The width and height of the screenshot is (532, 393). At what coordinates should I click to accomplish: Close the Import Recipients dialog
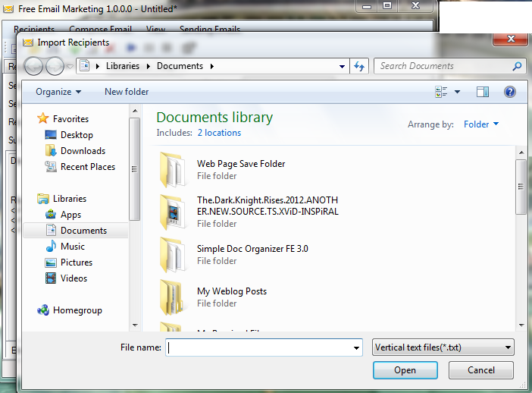510,39
